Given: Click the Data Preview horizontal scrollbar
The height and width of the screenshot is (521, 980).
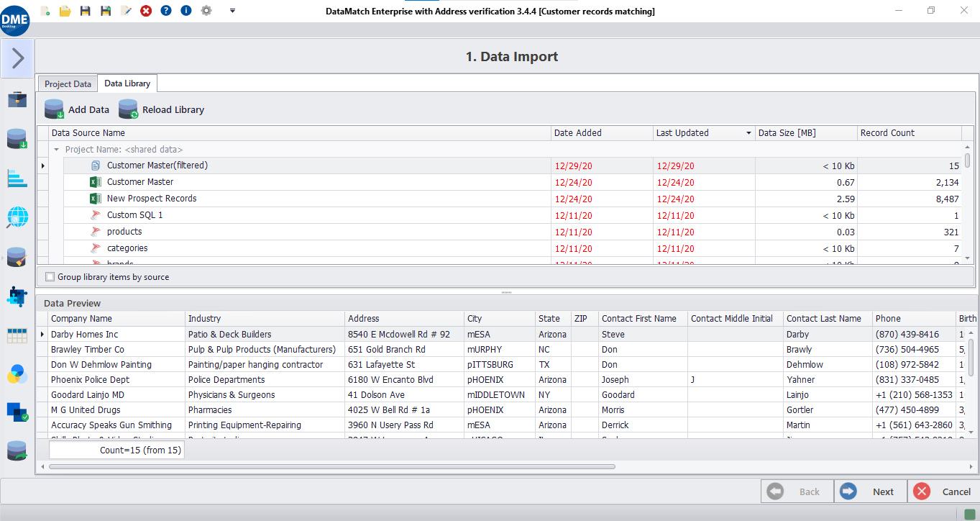Looking at the screenshot, I should [331, 467].
